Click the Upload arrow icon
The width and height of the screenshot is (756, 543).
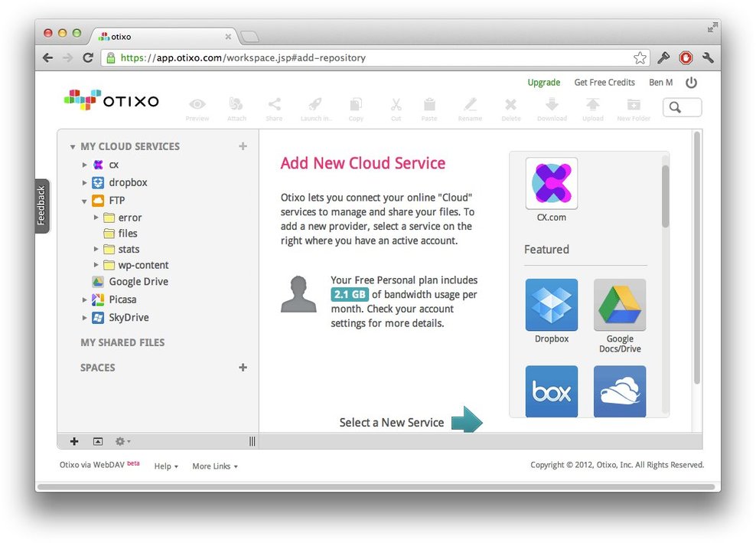(592, 103)
